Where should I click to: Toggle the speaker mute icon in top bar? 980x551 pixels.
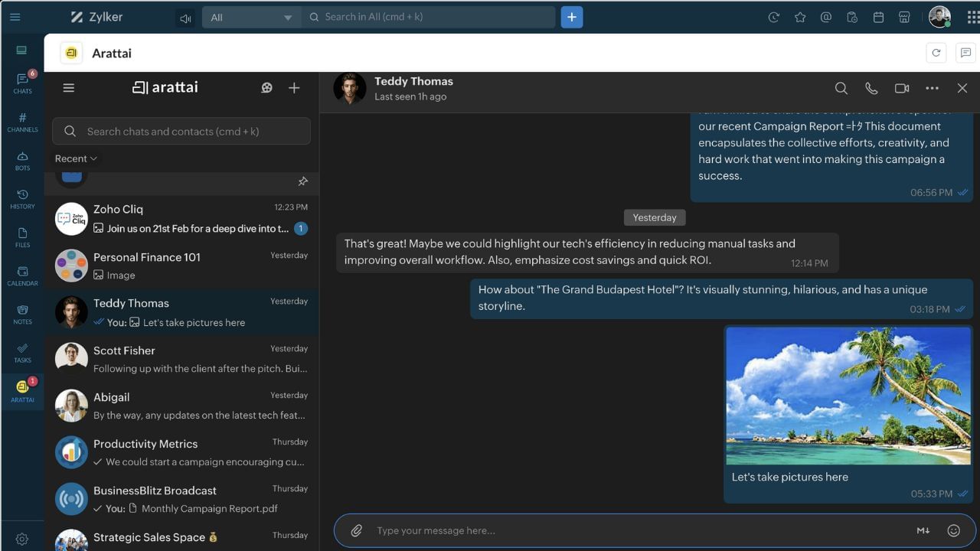[185, 18]
